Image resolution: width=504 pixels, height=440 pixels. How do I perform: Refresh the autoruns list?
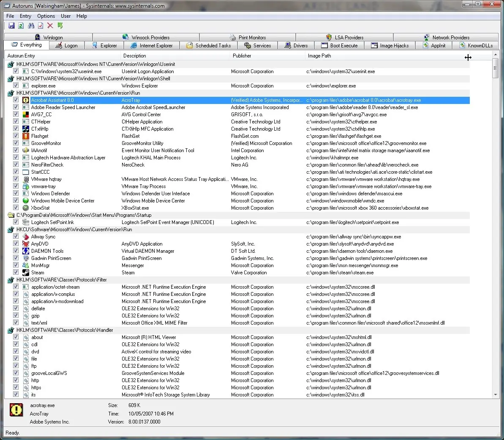point(21,26)
